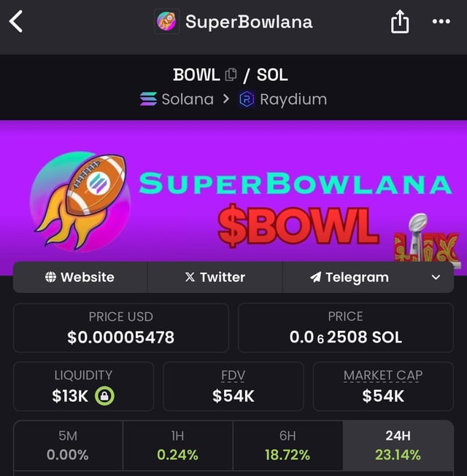Image resolution: width=467 pixels, height=476 pixels.
Task: Tap the liquidity lock icon
Action: click(x=105, y=396)
